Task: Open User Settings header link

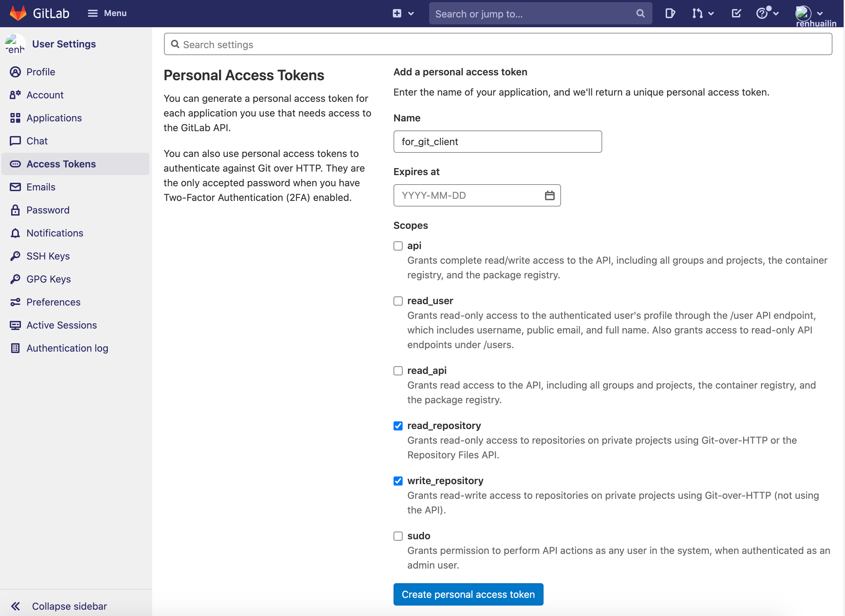Action: (x=64, y=44)
